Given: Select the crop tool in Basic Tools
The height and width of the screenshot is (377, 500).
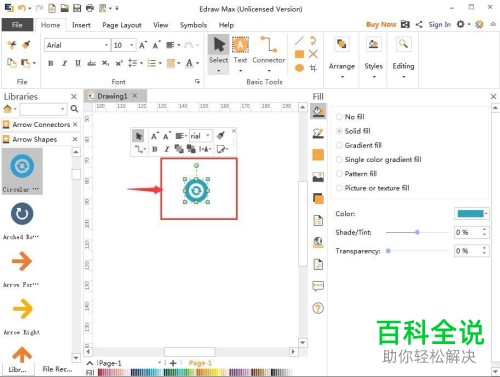Looking at the screenshot, I should pyautogui.click(x=313, y=68).
